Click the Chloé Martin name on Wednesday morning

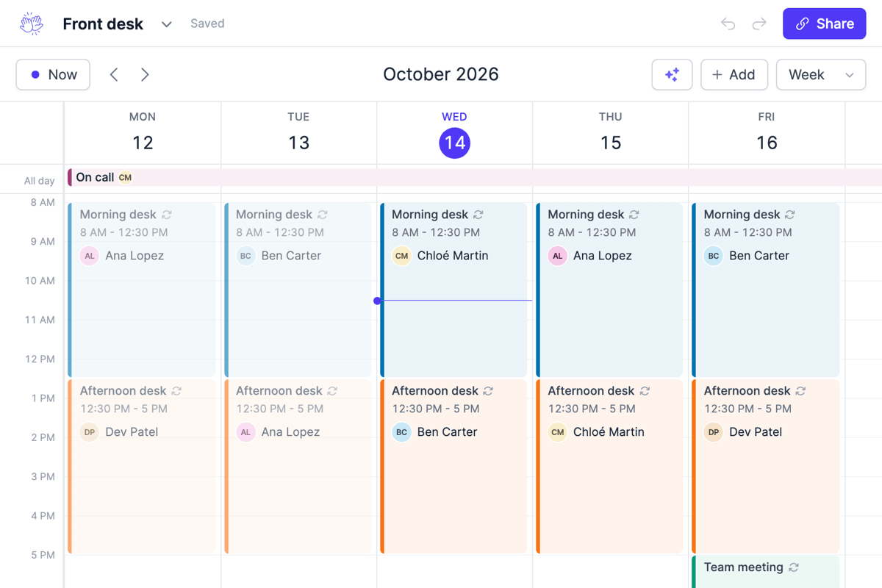pos(453,256)
